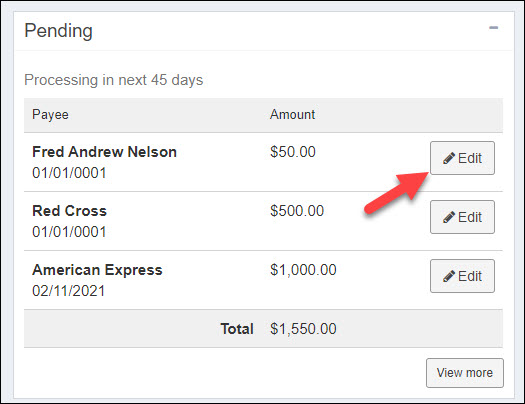The width and height of the screenshot is (525, 404).
Task: Click the Pending panel title
Action: coord(58,31)
